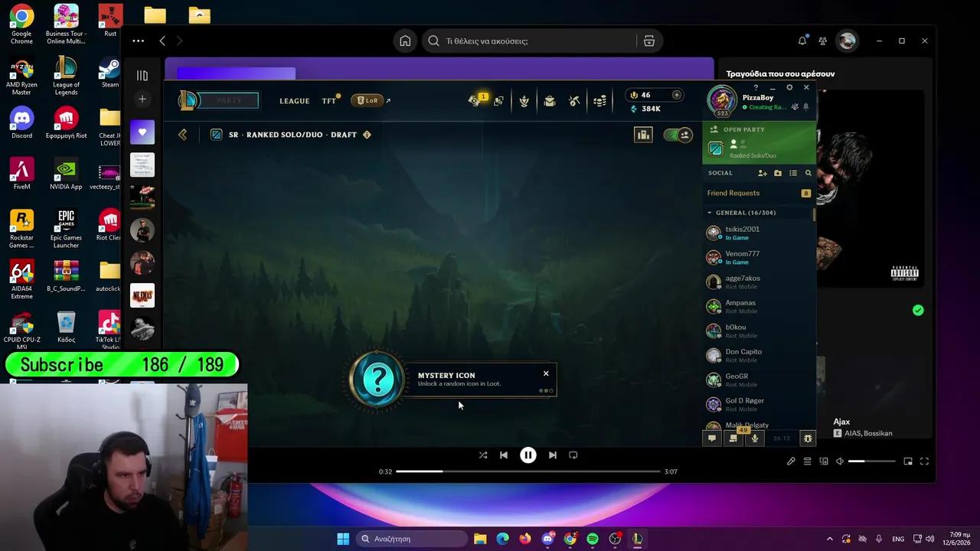Click the Mystery Icon loot notification

pyautogui.click(x=453, y=380)
